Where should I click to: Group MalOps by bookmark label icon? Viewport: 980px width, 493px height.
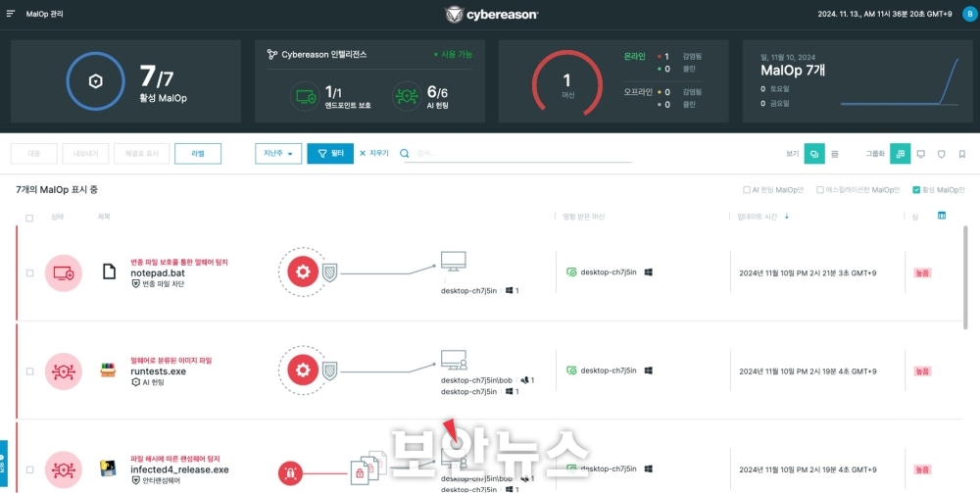[x=962, y=154]
